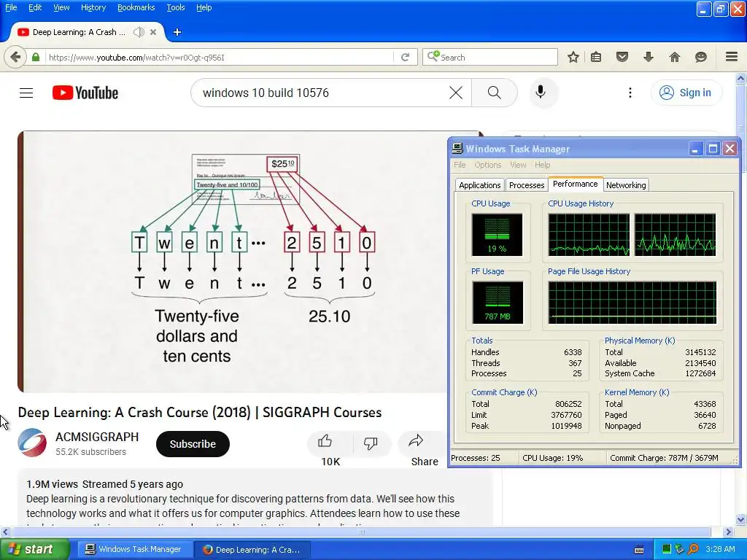Image resolution: width=747 pixels, height=560 pixels.
Task: Switch to Windows Task Manager taskbar button
Action: [134, 549]
